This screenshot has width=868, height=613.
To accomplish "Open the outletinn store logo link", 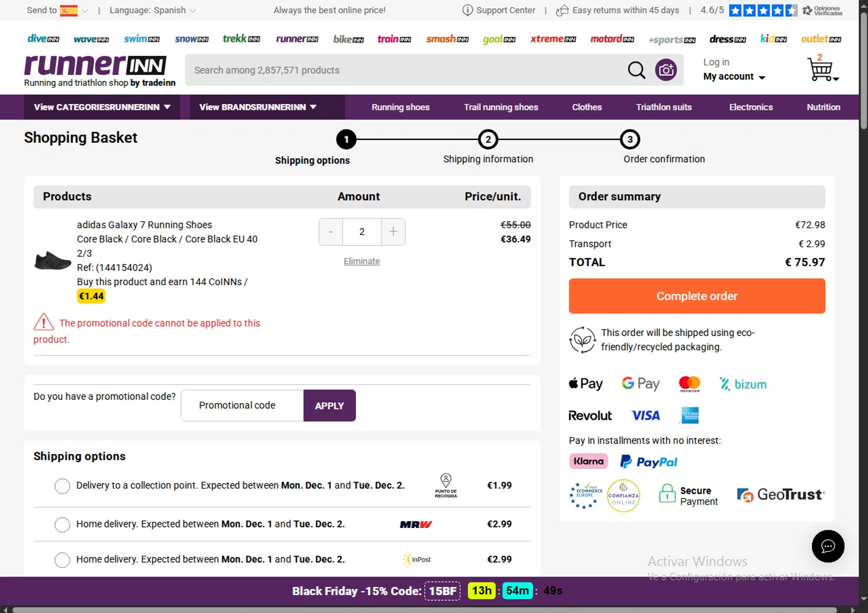I will [821, 39].
